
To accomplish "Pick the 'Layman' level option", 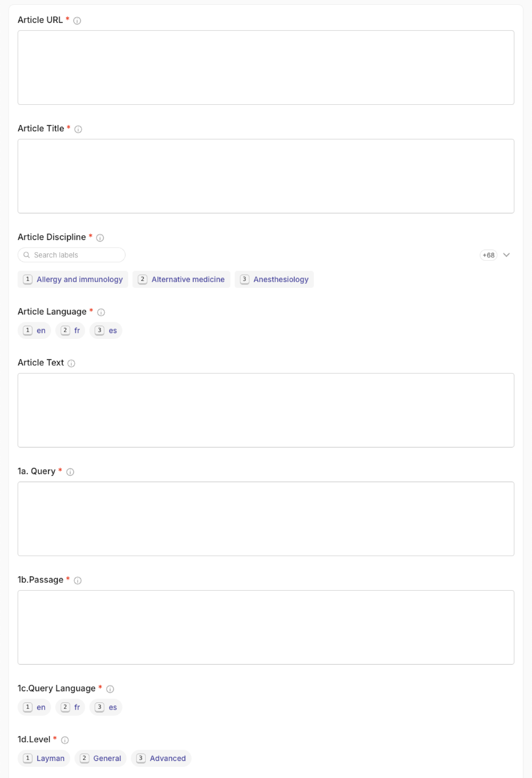I will pyautogui.click(x=44, y=758).
